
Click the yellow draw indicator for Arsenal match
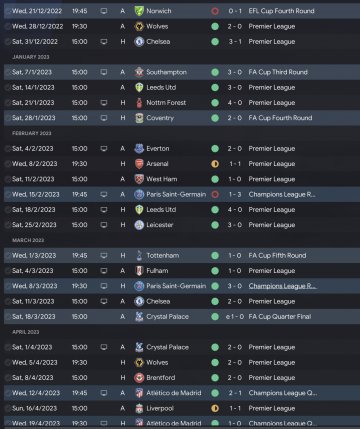coord(215,164)
